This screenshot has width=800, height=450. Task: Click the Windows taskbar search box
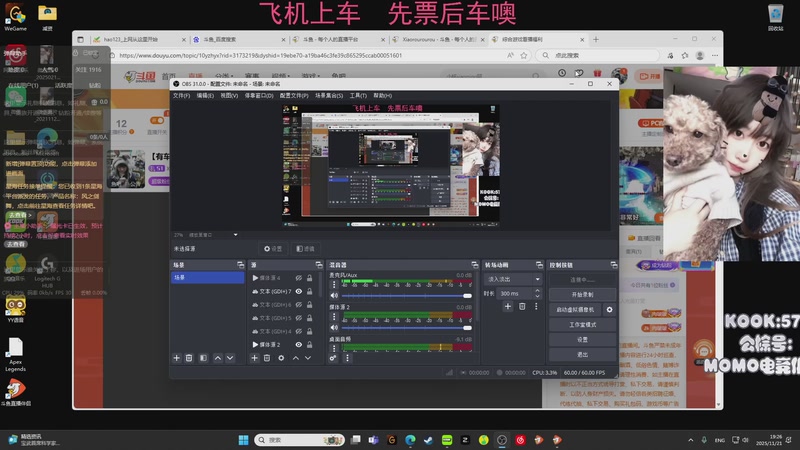click(x=299, y=440)
